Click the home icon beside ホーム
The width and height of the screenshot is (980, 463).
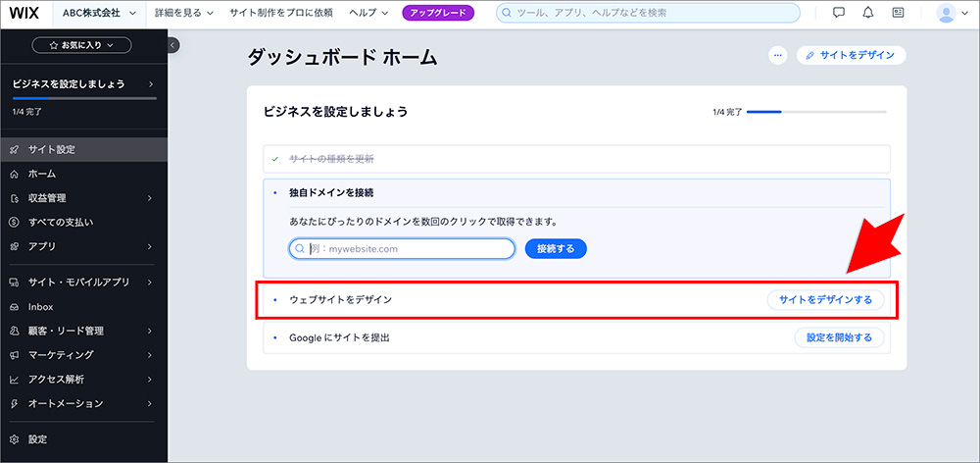[15, 174]
